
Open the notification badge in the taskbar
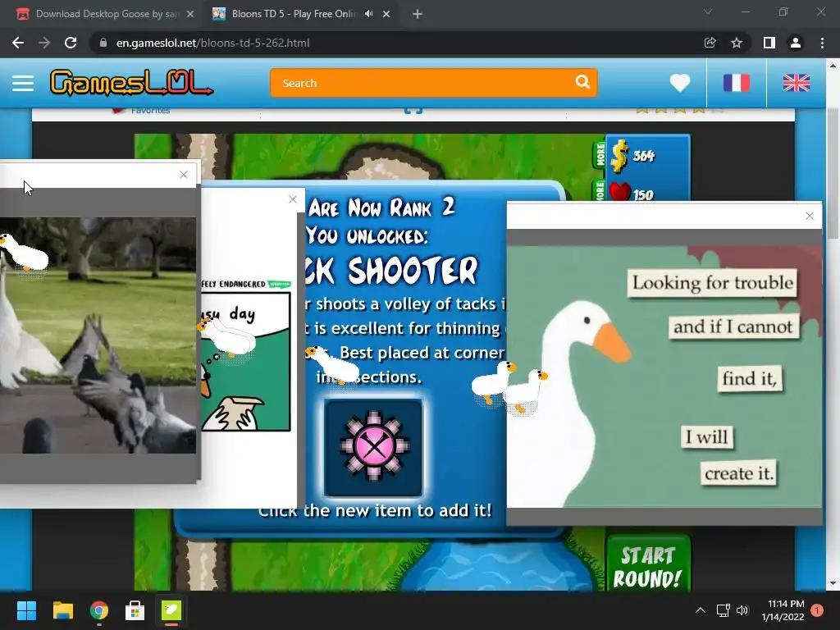[x=817, y=610]
